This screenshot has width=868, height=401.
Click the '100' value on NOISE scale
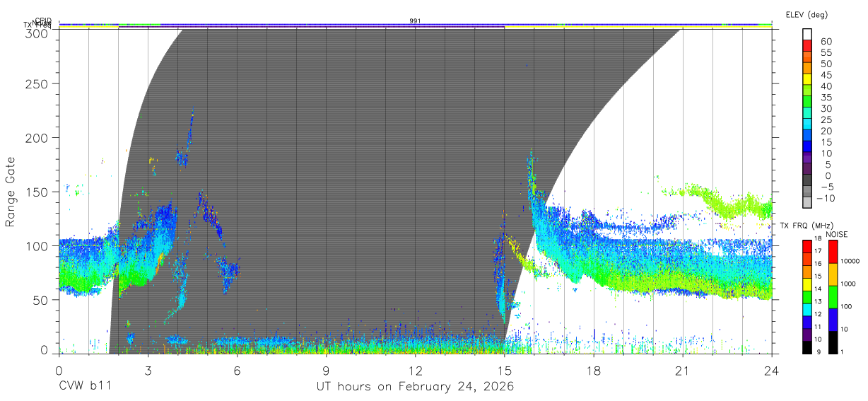846,306
